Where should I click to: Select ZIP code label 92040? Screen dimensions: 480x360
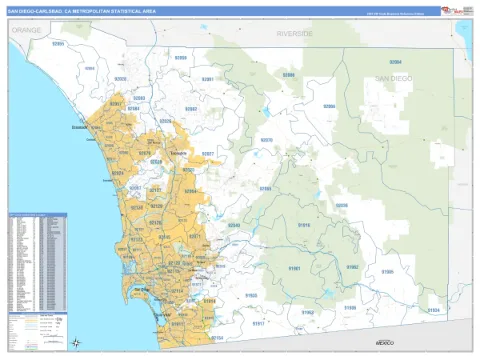(x=234, y=226)
